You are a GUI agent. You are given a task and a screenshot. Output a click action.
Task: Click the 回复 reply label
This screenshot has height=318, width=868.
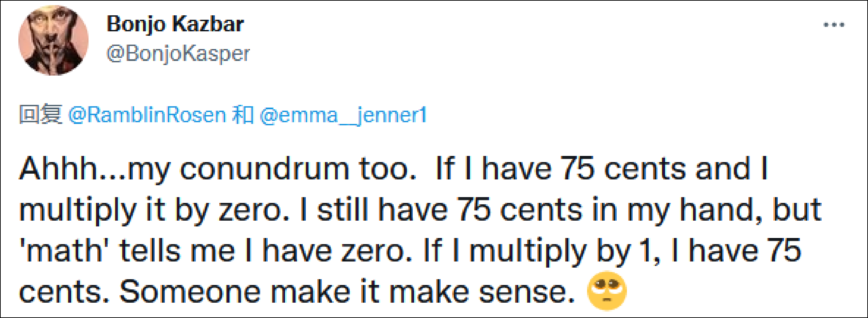pos(40,115)
